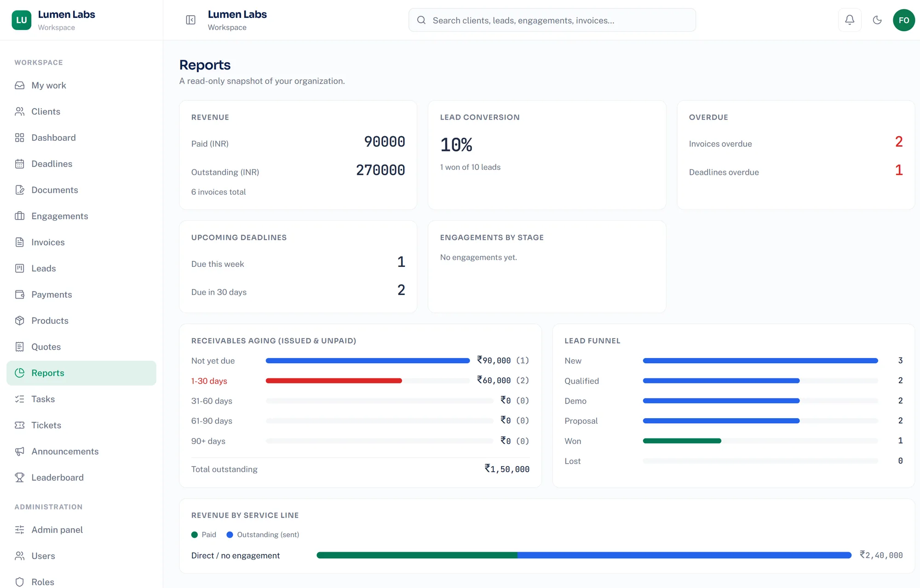Click the Admin panel sliders icon
Image resolution: width=920 pixels, height=588 pixels.
19,530
